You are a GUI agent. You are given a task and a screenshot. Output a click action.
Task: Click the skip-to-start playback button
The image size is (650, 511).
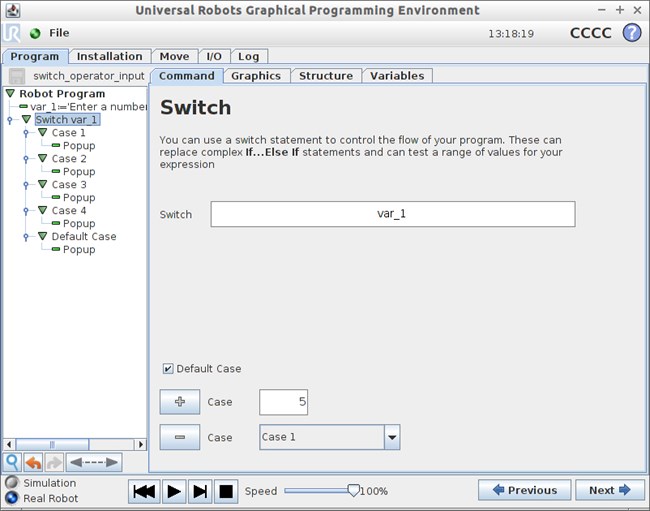(144, 492)
